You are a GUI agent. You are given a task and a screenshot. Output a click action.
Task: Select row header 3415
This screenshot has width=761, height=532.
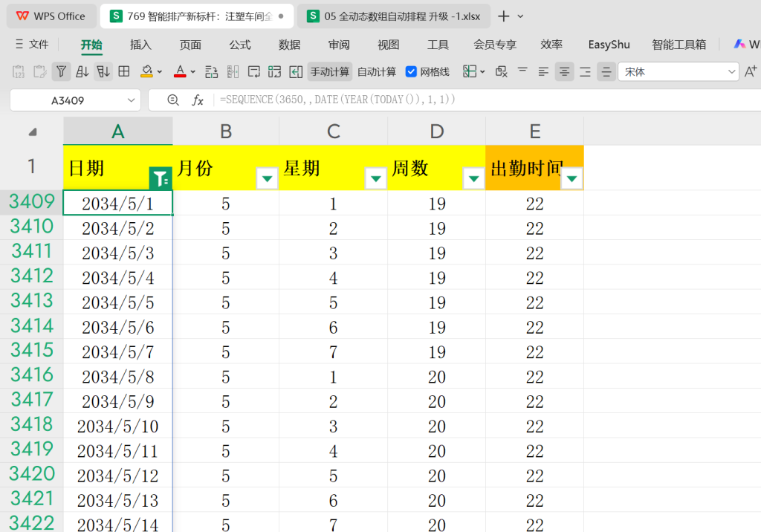(x=31, y=351)
